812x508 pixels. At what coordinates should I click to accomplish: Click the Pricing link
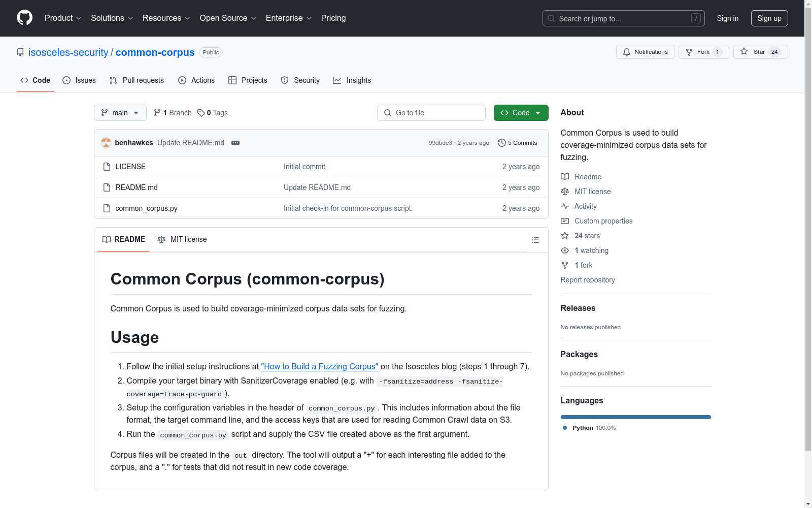click(333, 18)
